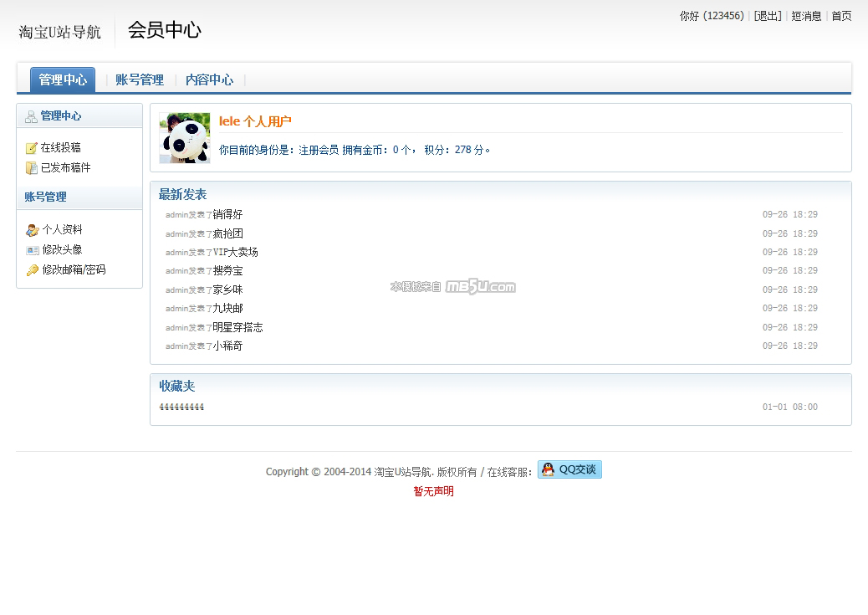Click the pencil icon beside 在线投稿
868x615 pixels.
32,148
